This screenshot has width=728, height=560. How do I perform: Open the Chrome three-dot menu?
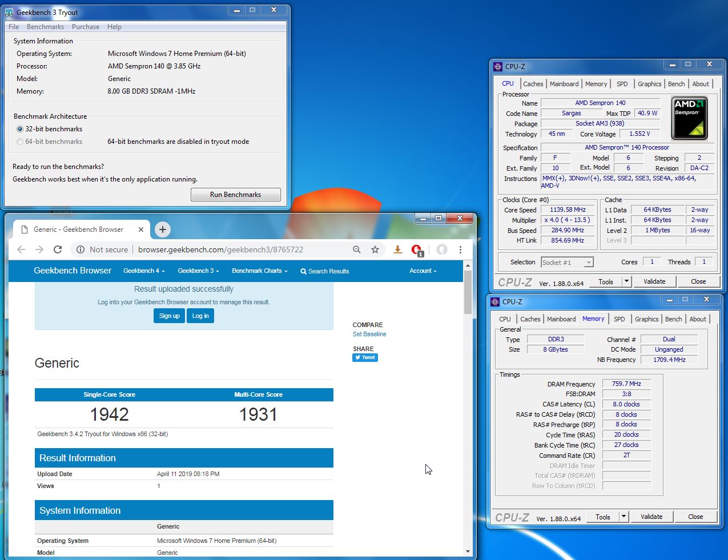pos(460,249)
